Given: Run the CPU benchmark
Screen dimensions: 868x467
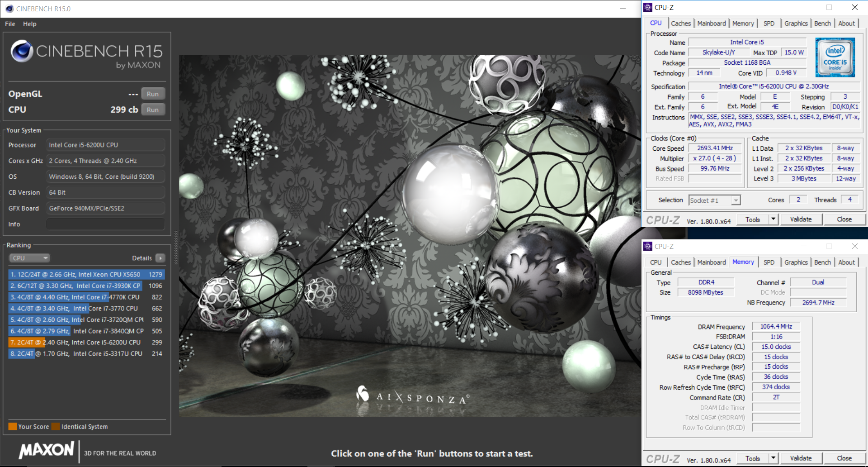Looking at the screenshot, I should click(153, 110).
